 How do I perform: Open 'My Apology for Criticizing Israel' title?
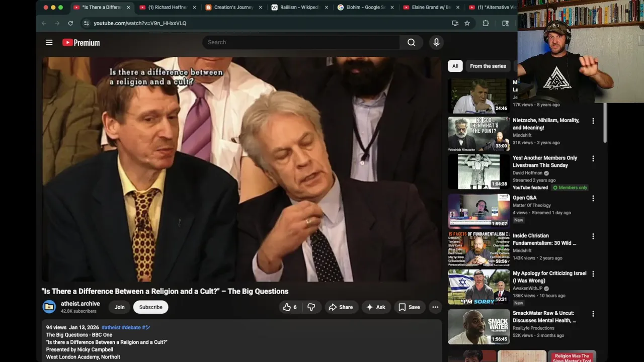(549, 277)
